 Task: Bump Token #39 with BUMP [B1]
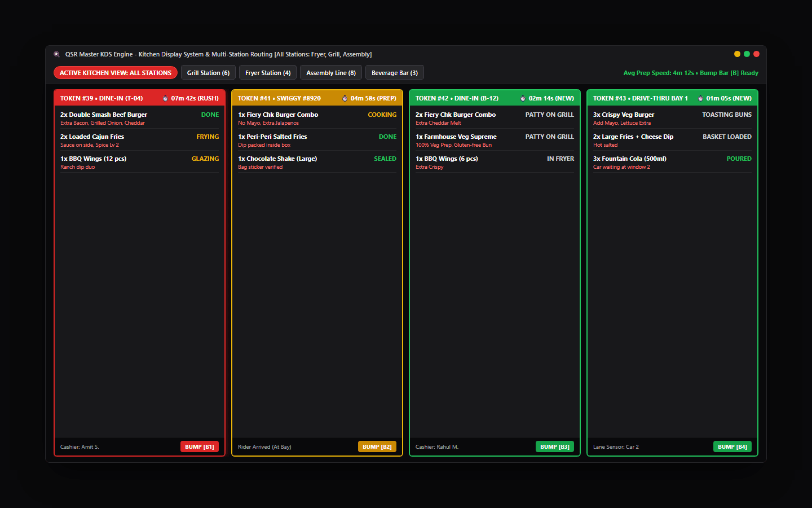(200, 446)
